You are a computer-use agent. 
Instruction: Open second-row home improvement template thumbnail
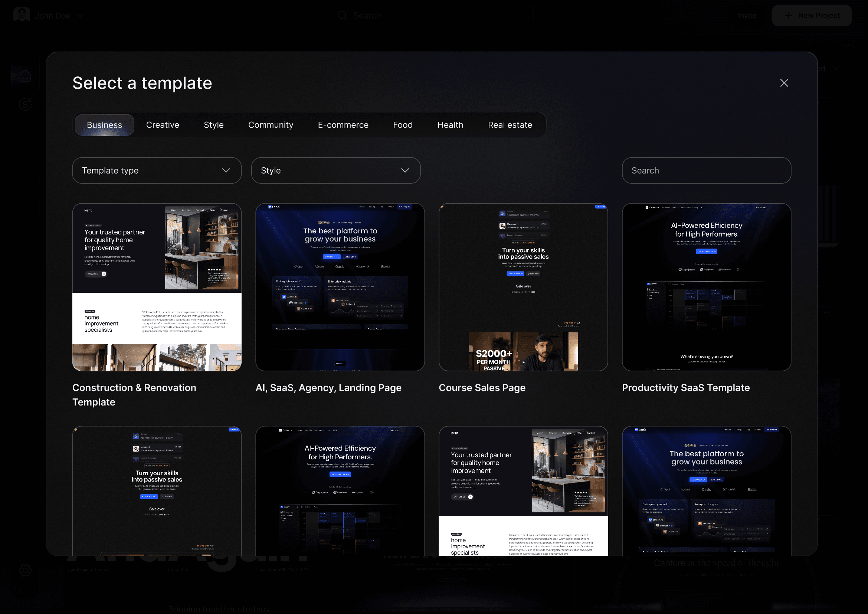tap(523, 491)
